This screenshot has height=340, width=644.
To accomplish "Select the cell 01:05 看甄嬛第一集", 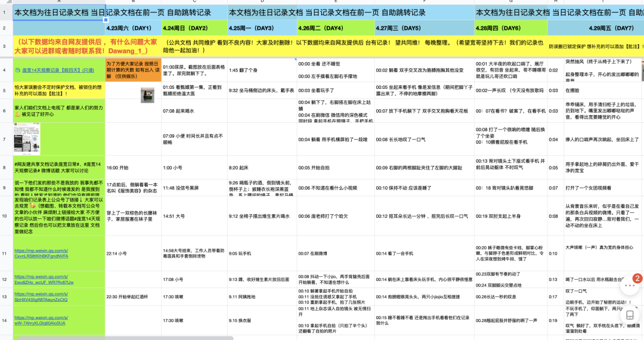I will tap(194, 90).
